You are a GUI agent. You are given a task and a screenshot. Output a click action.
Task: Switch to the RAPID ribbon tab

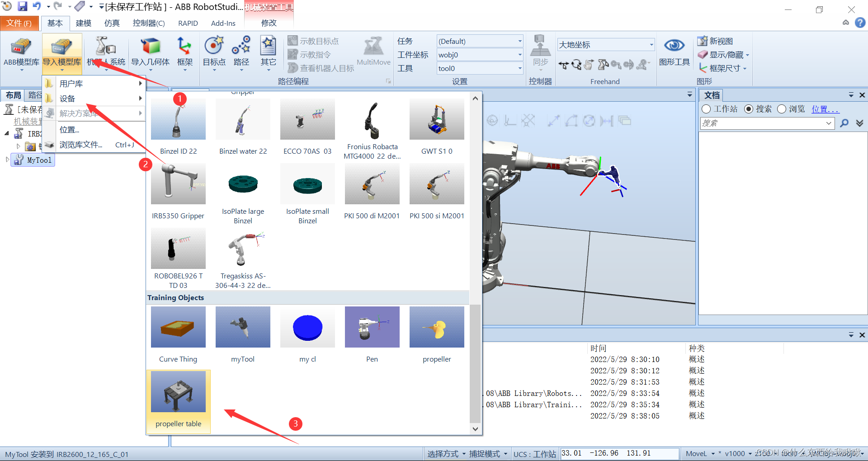[x=188, y=23]
